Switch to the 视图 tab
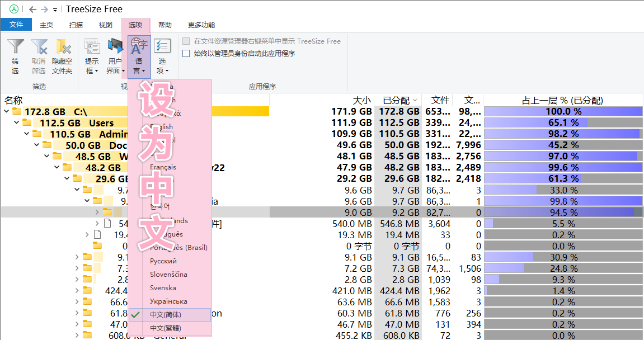This screenshot has width=644, height=340. (x=106, y=25)
